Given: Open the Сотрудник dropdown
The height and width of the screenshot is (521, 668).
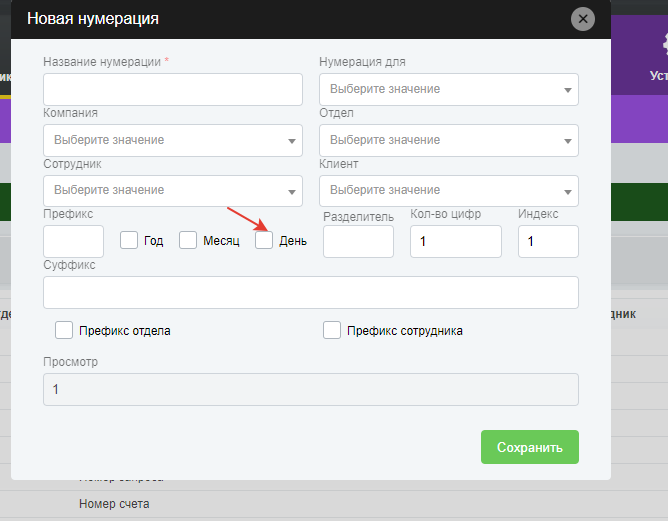Looking at the screenshot, I should (x=173, y=191).
